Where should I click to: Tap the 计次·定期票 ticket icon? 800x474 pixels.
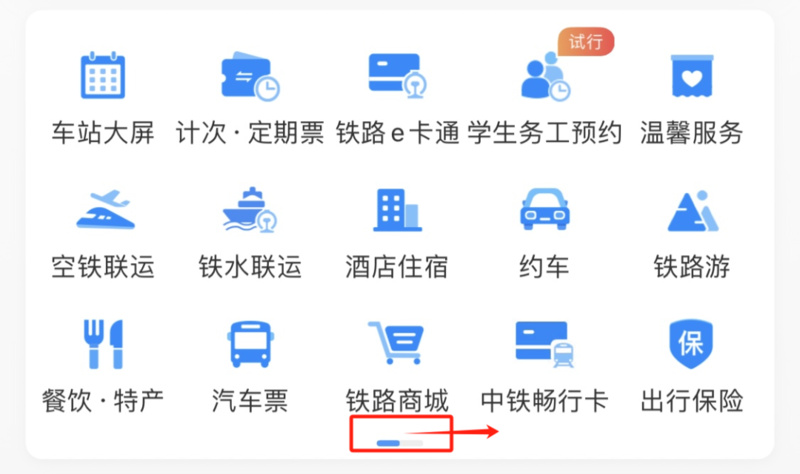[250, 76]
